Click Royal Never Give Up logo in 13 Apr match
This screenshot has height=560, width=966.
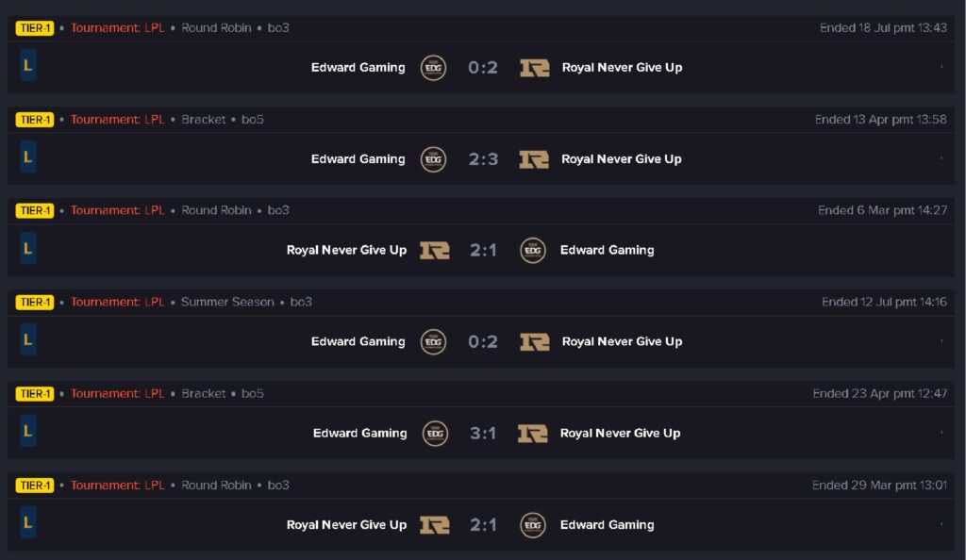tap(534, 159)
